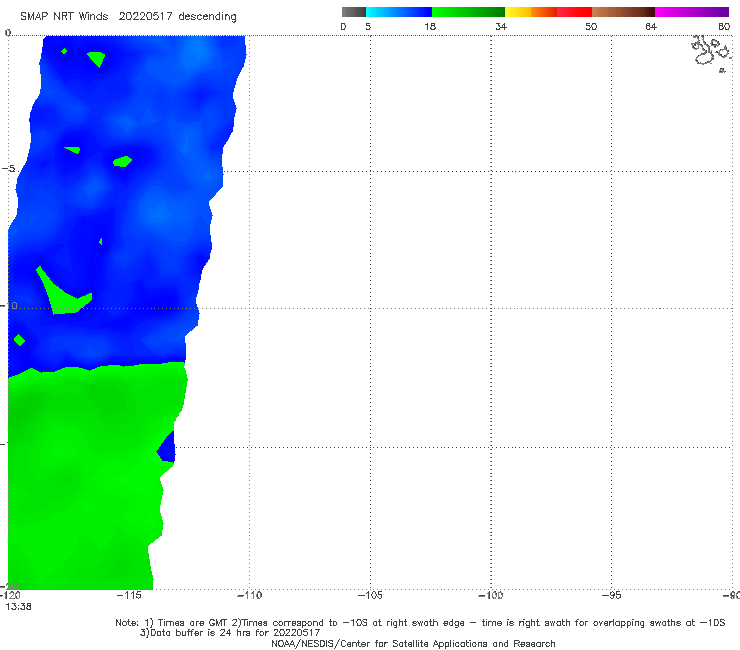Click the color bar label "18"

tap(430, 27)
